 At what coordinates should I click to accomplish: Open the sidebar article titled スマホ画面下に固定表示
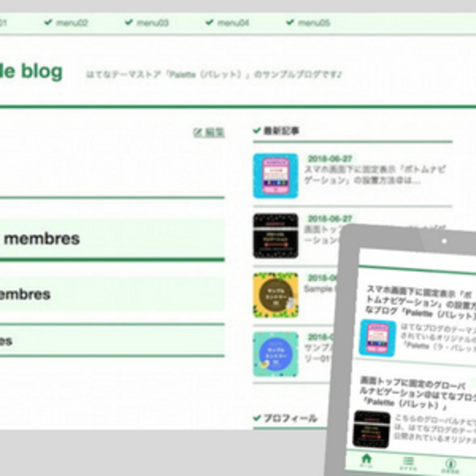(375, 175)
